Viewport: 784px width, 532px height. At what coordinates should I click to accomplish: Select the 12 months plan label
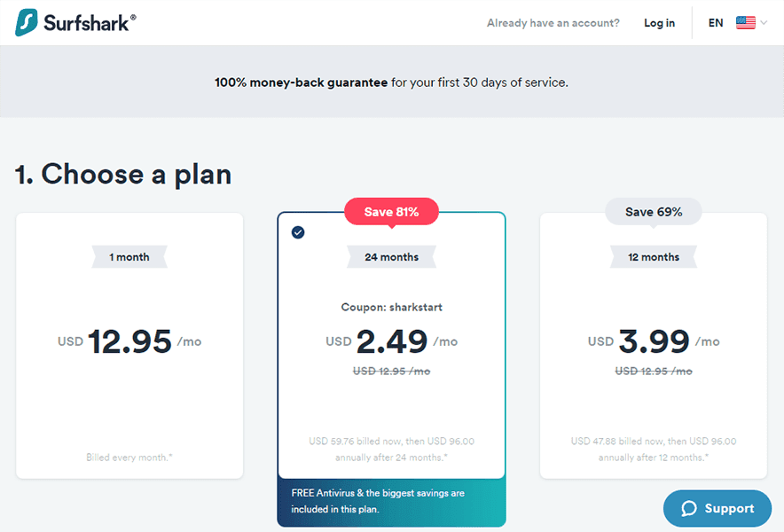point(654,257)
